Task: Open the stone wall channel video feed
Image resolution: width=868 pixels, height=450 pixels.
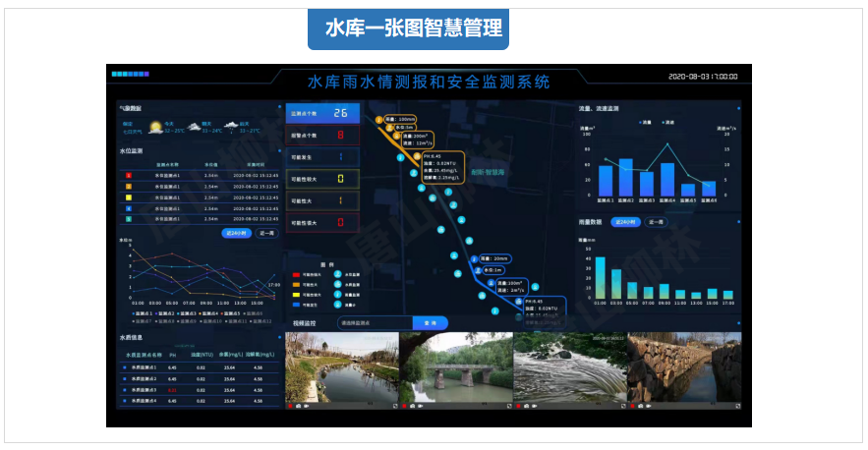Action: click(682, 367)
